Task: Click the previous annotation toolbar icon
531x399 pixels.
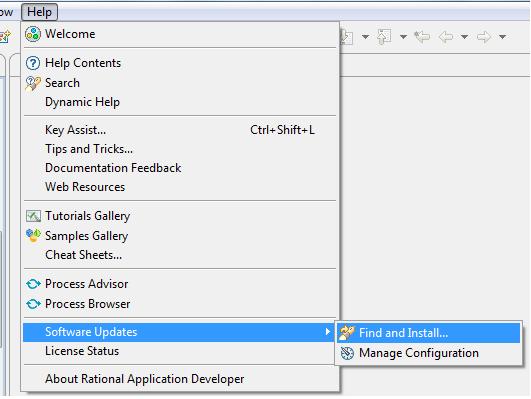Action: [384, 36]
